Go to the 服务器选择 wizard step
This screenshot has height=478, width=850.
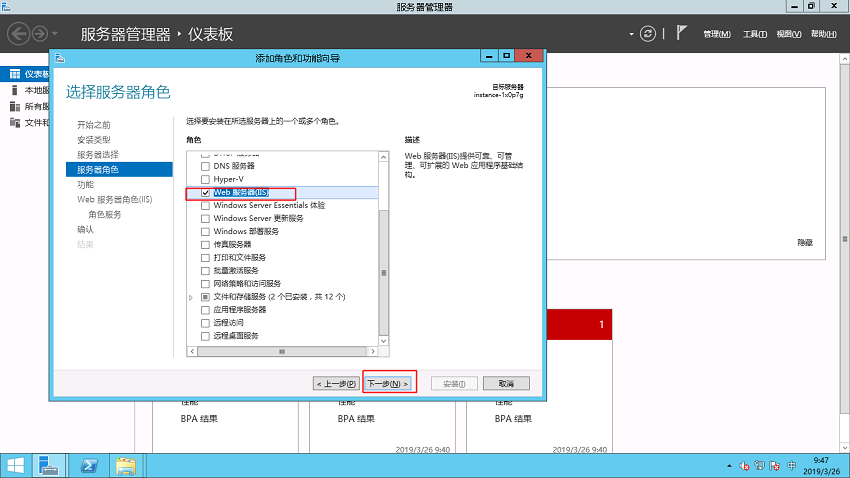pyautogui.click(x=98, y=154)
